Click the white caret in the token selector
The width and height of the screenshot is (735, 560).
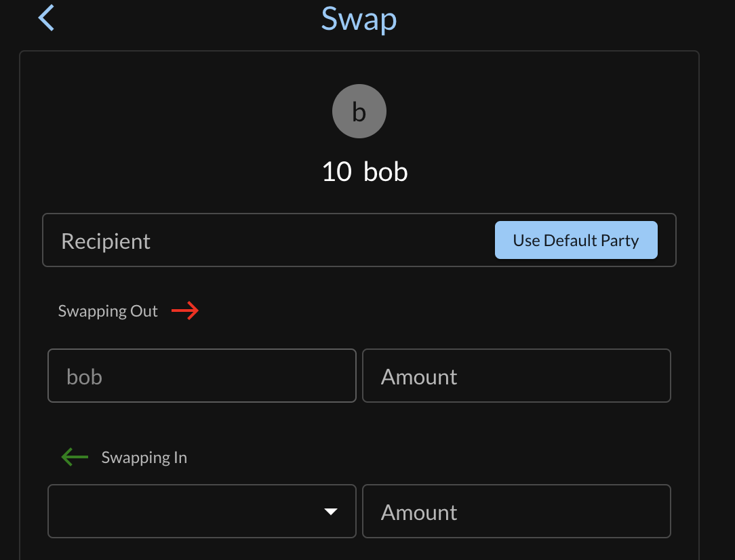331,512
